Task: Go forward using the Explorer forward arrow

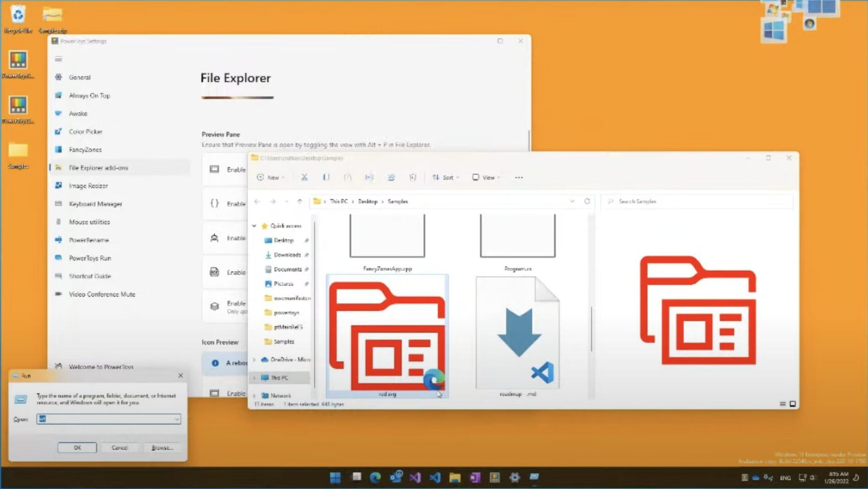Action: [x=273, y=202]
